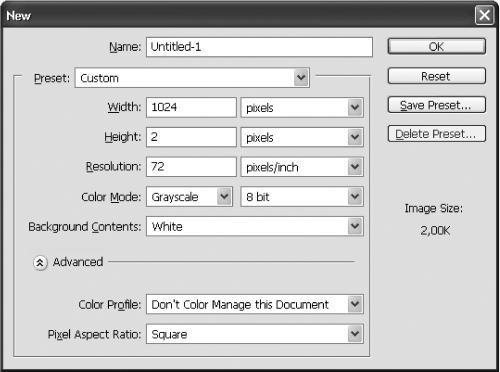The height and width of the screenshot is (372, 500).
Task: Open the Color Mode Grayscale dropdown
Action: 189,197
